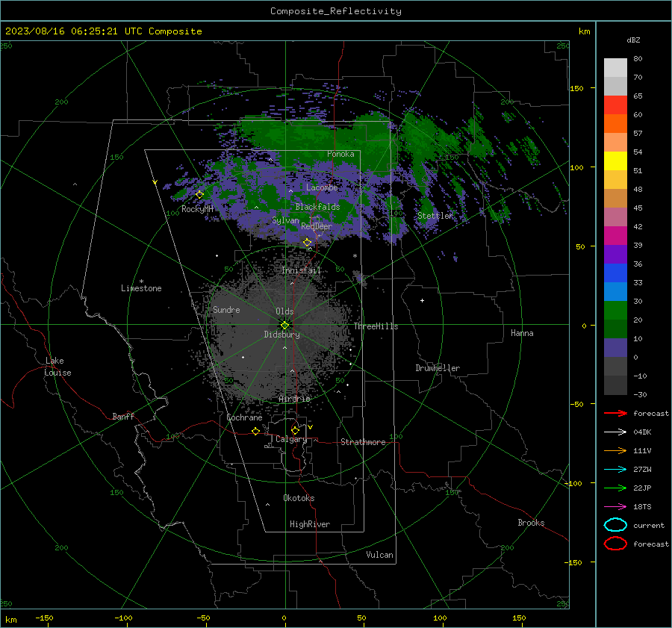Image resolution: width=672 pixels, height=628 pixels.
Task: Select the purple swatch in dBZ scale
Action: coord(615,254)
